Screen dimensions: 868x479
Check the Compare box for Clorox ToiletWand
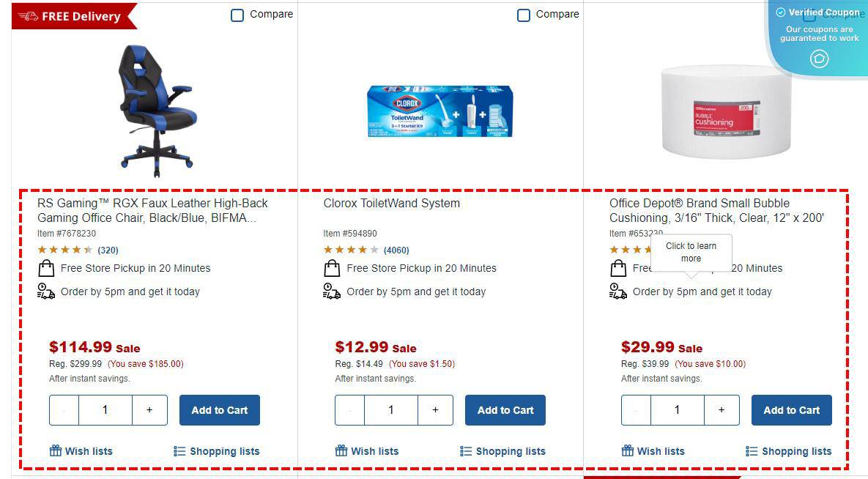[524, 15]
